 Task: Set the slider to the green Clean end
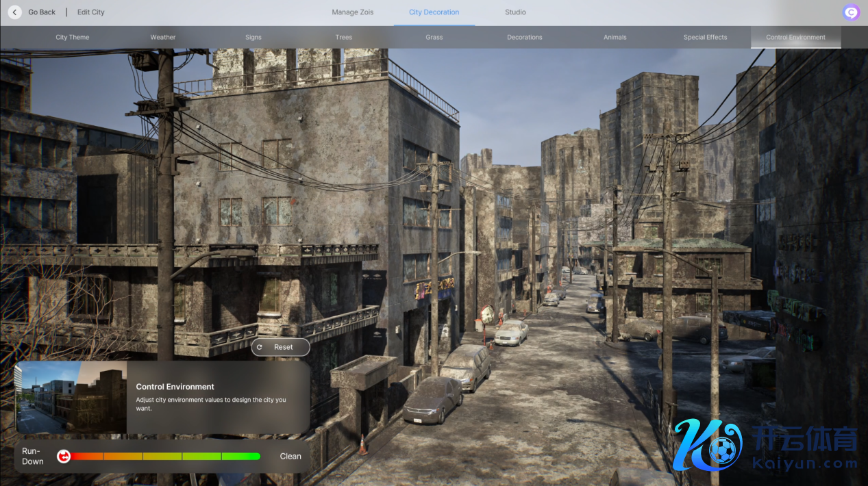click(256, 456)
